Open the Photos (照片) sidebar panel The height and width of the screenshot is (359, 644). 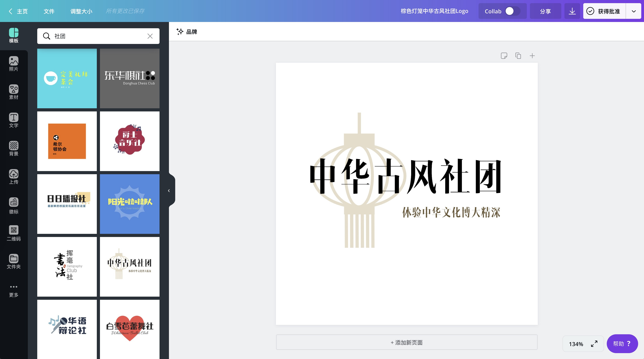point(14,64)
